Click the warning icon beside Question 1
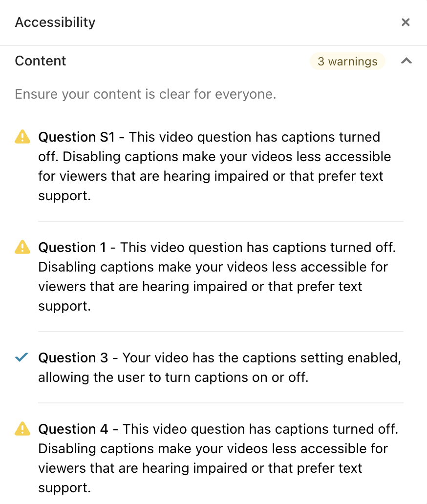The width and height of the screenshot is (427, 504). (x=22, y=247)
